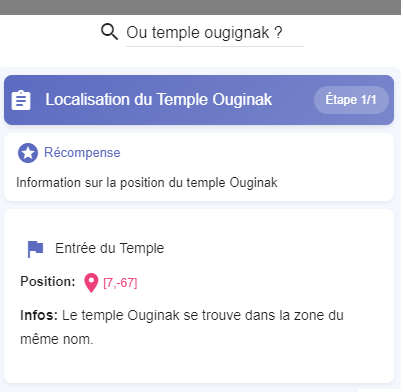The image size is (403, 392).
Task: Select the 'Récompense' label
Action: (x=82, y=153)
